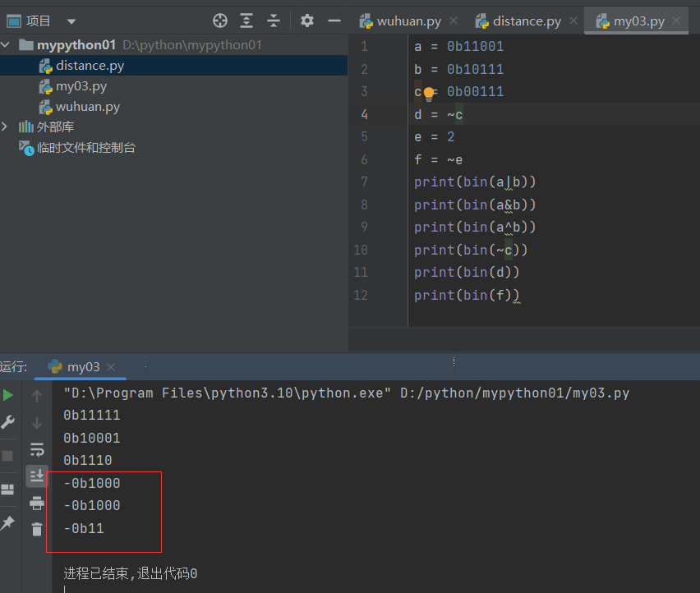Expand all in project toolbar

(x=246, y=21)
